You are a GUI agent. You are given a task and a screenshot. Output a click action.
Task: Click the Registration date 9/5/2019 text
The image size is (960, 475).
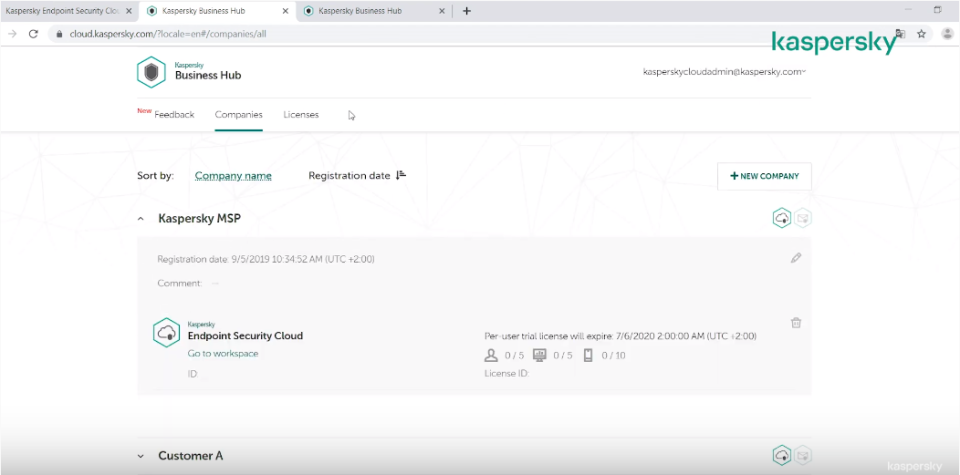coord(266,259)
